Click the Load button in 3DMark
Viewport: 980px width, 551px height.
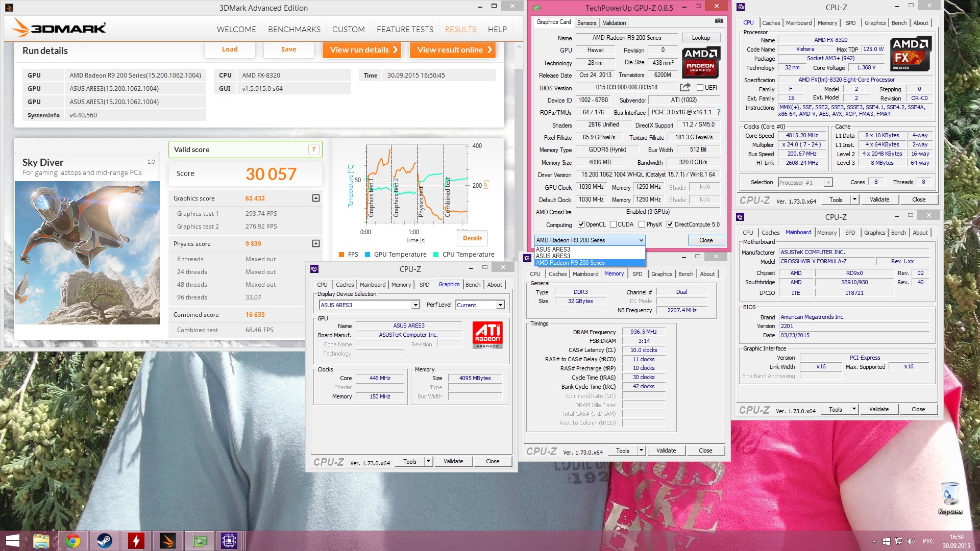coord(230,49)
